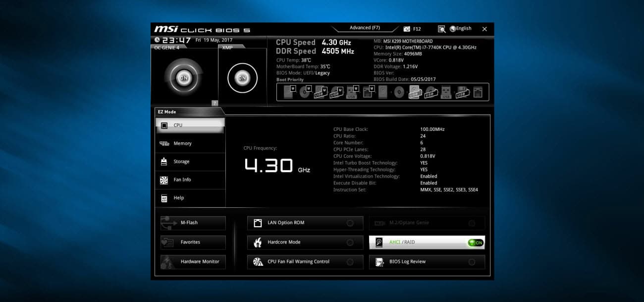Screen dimensions: 644x302
Task: Click the fan icon beside Fan Info
Action: click(x=164, y=180)
